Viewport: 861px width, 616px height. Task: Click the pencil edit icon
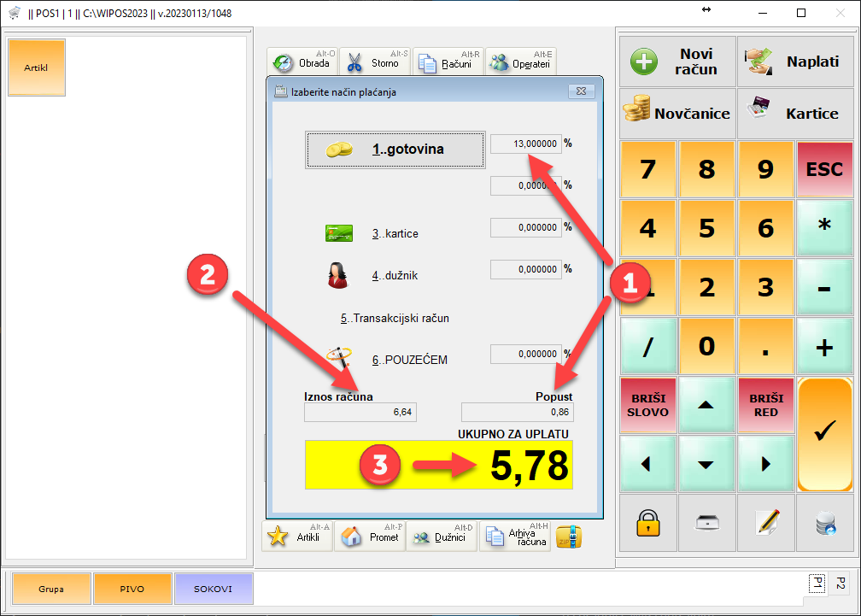(x=766, y=523)
